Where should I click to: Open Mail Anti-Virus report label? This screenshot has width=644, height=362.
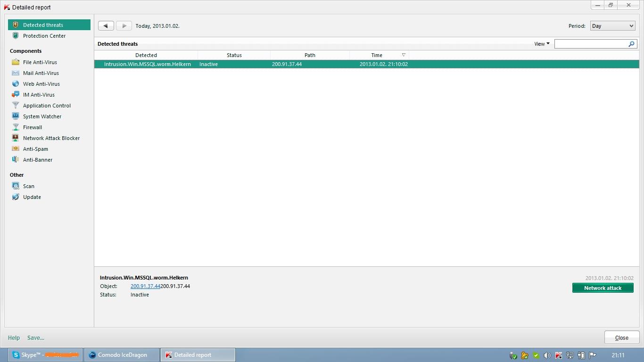click(x=41, y=73)
